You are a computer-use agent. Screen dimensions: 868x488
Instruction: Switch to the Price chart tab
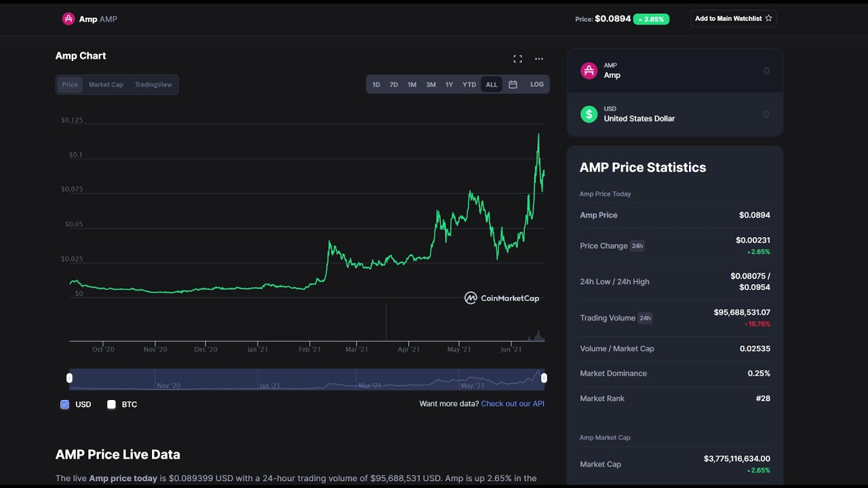(x=70, y=85)
